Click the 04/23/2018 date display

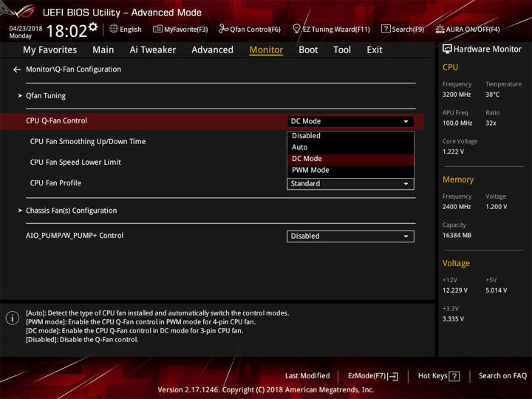tap(26, 29)
